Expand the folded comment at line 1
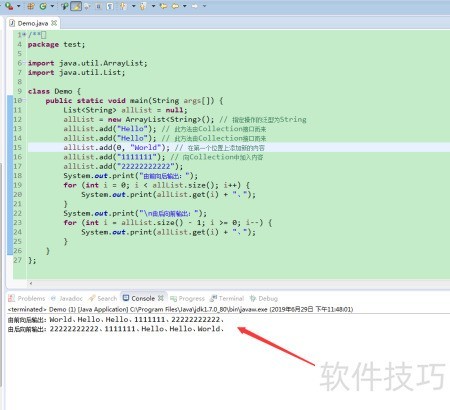The width and height of the screenshot is (450, 410). click(x=24, y=35)
